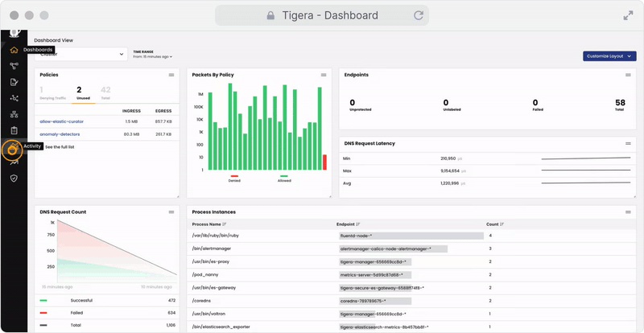
Task: Open the service graph sidebar icon
Action: [x=14, y=66]
